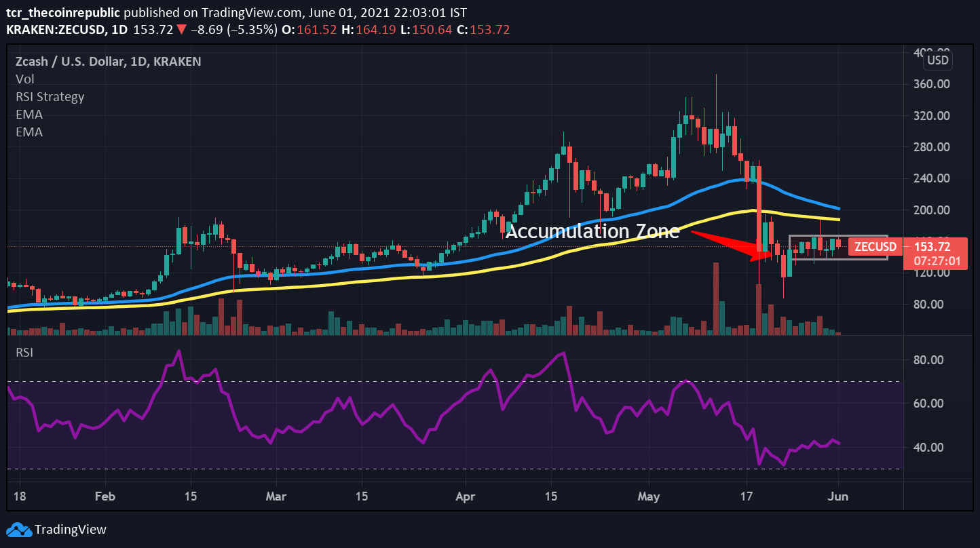The width and height of the screenshot is (980, 548).
Task: Click the O:161.52 open value
Action: click(308, 30)
